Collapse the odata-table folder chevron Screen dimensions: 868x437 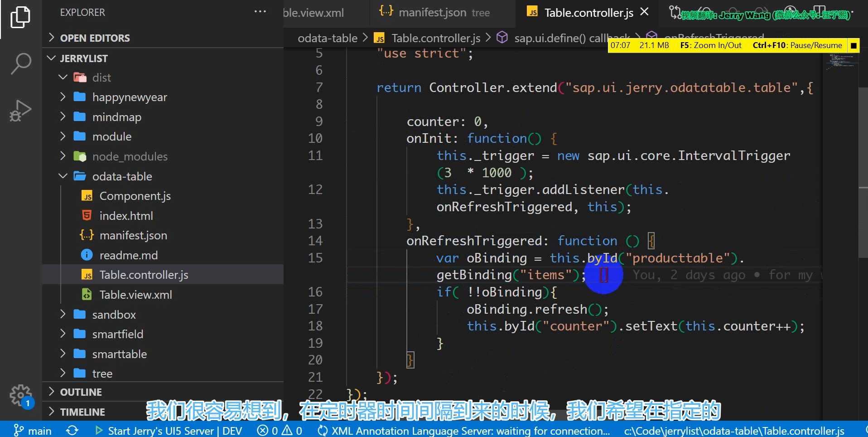[63, 176]
